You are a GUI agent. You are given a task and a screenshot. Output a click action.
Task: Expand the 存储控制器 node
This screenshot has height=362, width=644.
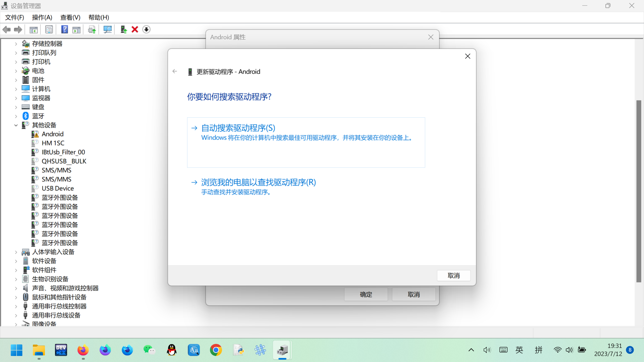point(16,44)
